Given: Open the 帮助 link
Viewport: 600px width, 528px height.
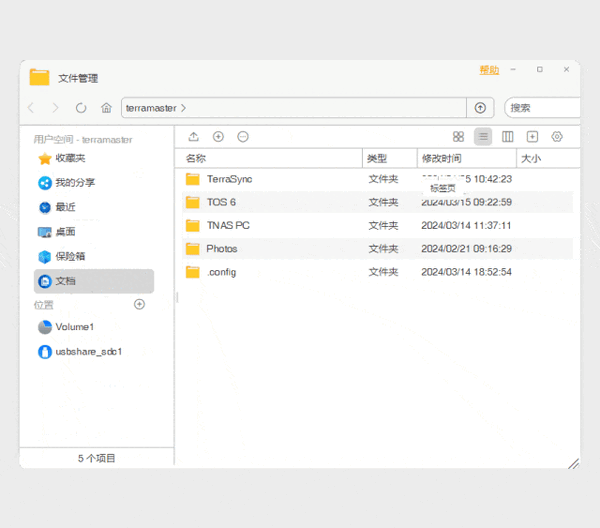Looking at the screenshot, I should (x=488, y=71).
